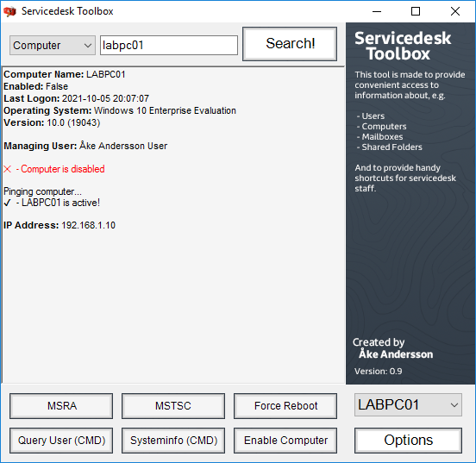Image resolution: width=476 pixels, height=463 pixels.
Task: Click 'Shared Folders' in the sidebar list
Action: tap(391, 147)
